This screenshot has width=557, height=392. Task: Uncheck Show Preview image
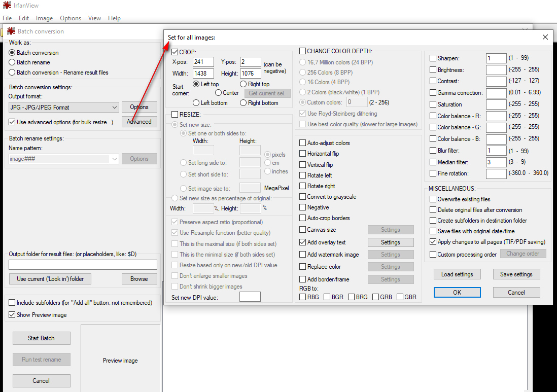coord(12,314)
